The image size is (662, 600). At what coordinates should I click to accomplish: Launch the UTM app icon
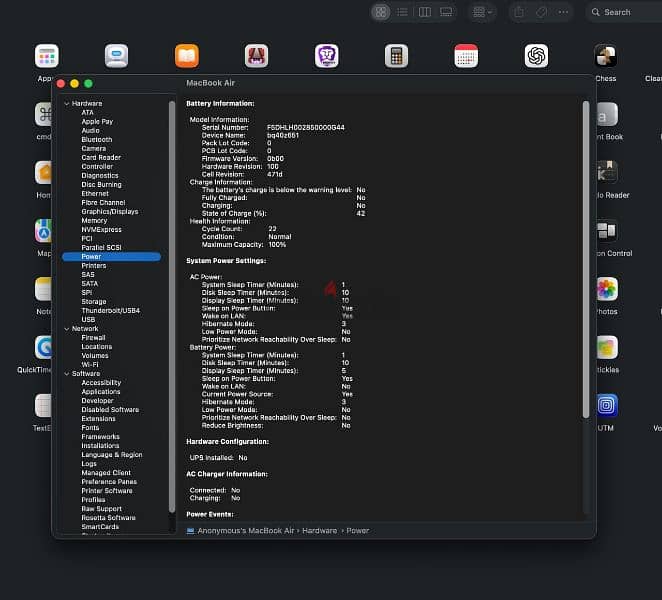pyautogui.click(x=607, y=405)
